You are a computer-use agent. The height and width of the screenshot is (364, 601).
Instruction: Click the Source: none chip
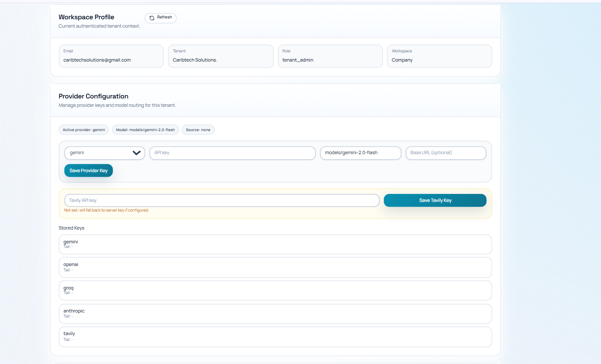pos(198,130)
